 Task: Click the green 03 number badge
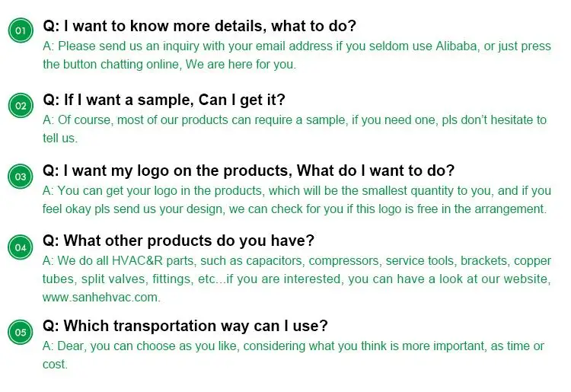21,177
